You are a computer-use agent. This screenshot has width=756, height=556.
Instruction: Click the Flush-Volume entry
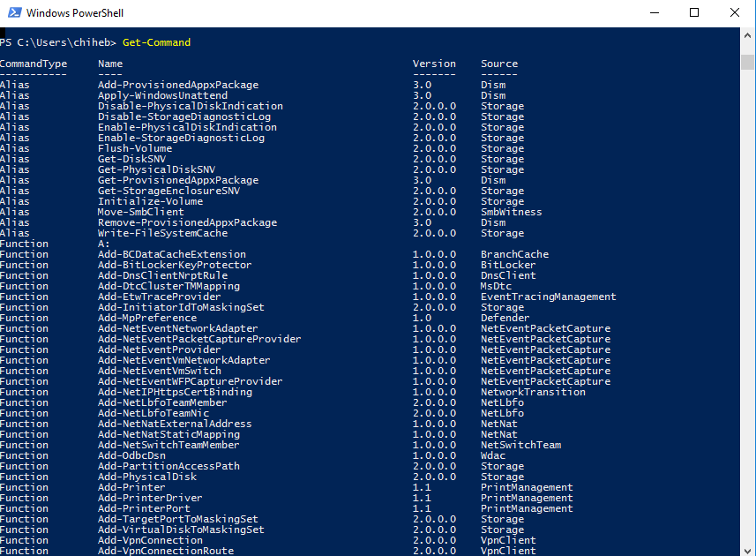click(x=135, y=148)
